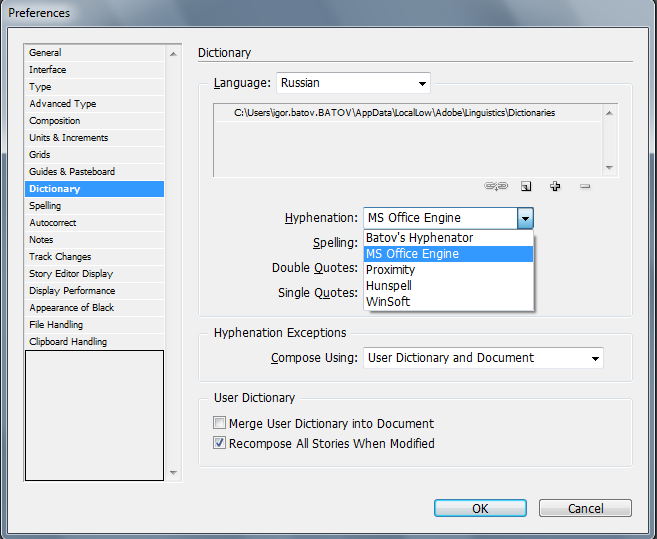Click the Hyphenation field showing MS Office Engine
The image size is (657, 539).
(x=440, y=218)
